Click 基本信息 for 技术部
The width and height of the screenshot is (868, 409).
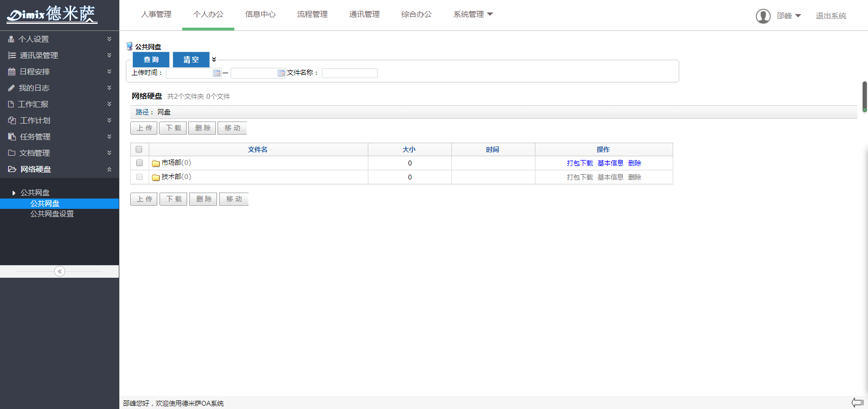[x=610, y=177]
